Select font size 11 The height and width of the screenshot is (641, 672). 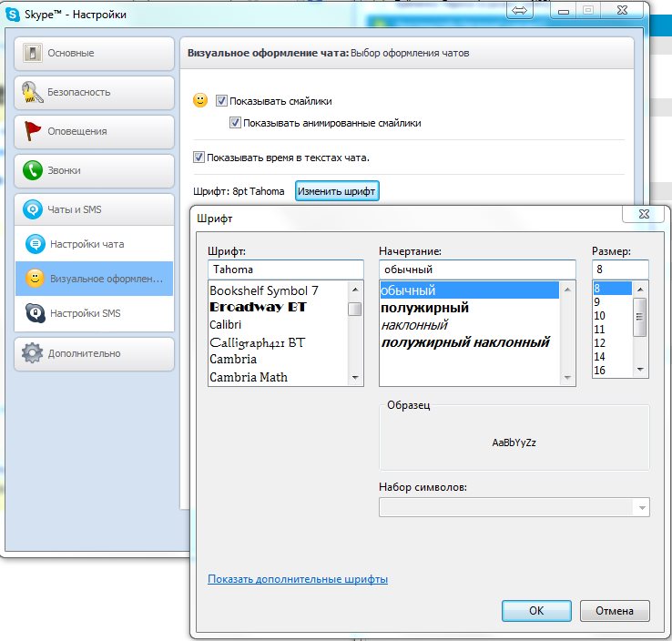(613, 330)
